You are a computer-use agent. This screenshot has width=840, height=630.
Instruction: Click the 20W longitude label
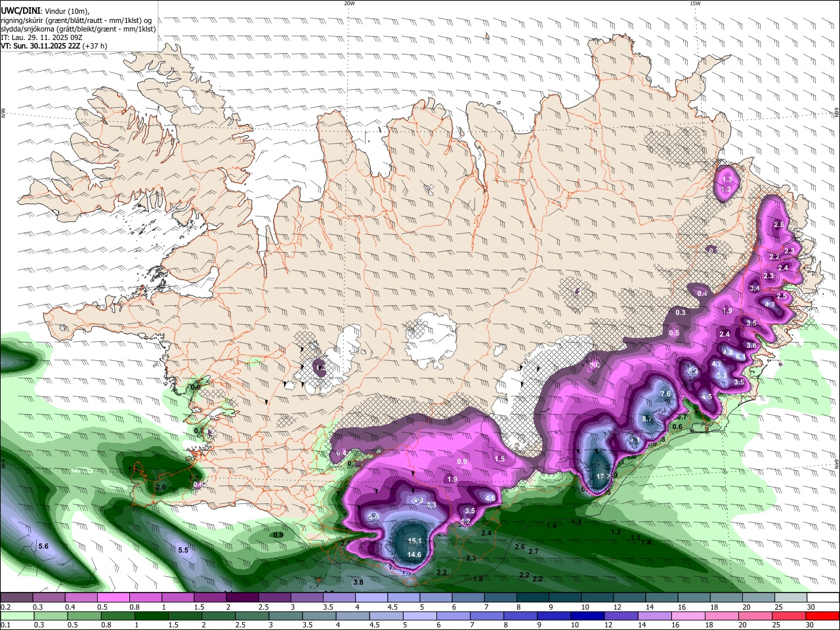click(x=349, y=3)
